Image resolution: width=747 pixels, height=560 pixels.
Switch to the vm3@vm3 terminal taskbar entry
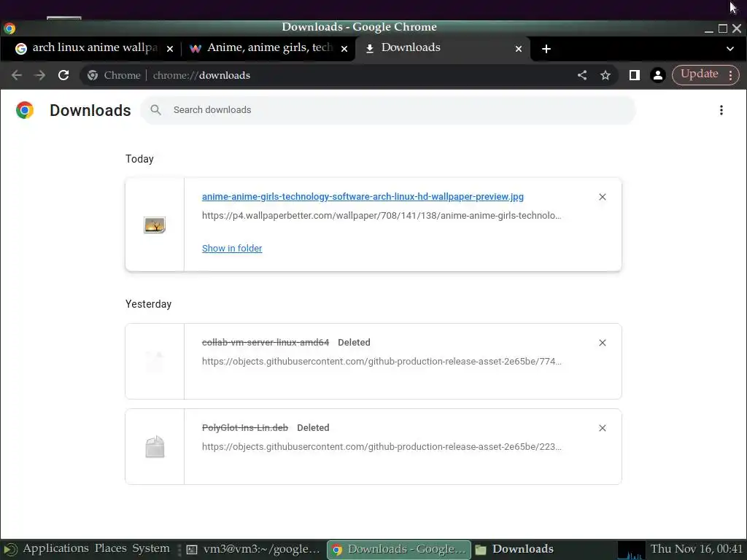[x=253, y=550]
